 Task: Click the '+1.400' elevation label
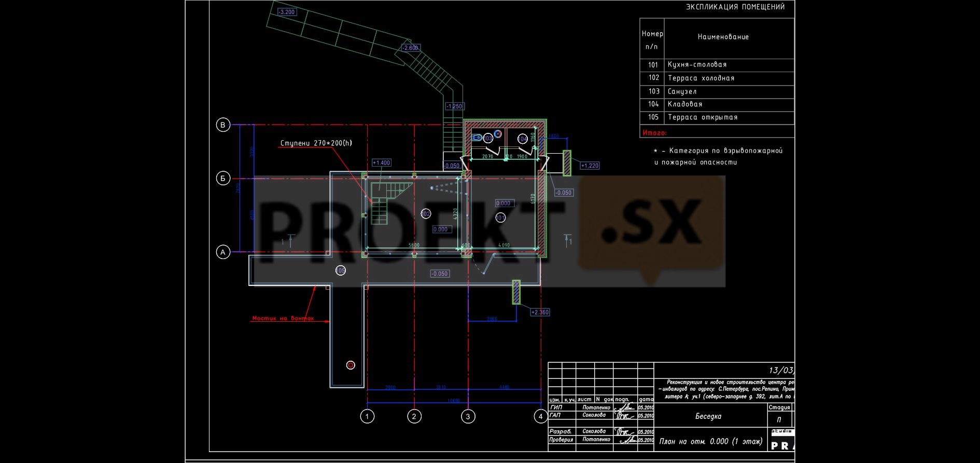tap(382, 162)
